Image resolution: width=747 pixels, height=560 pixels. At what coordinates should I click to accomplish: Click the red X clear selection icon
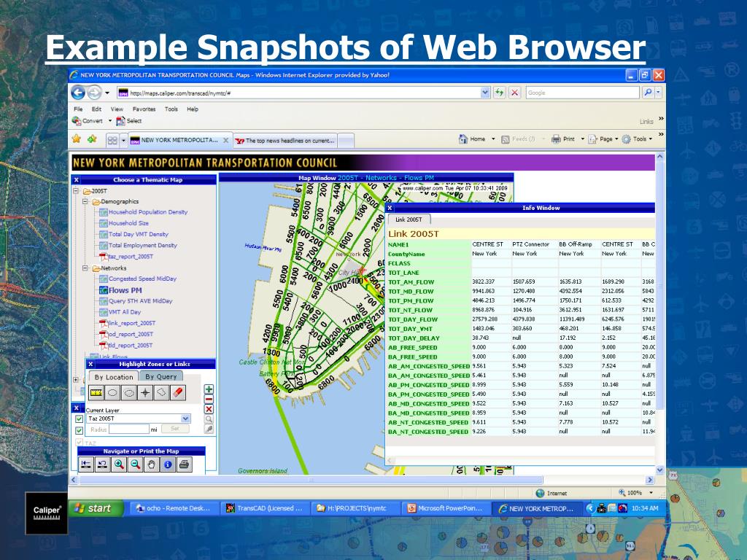pyautogui.click(x=209, y=410)
